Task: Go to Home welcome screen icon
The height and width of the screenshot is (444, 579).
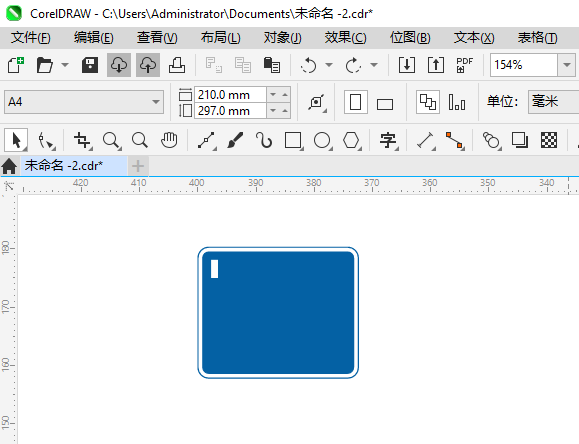Action: tap(9, 166)
